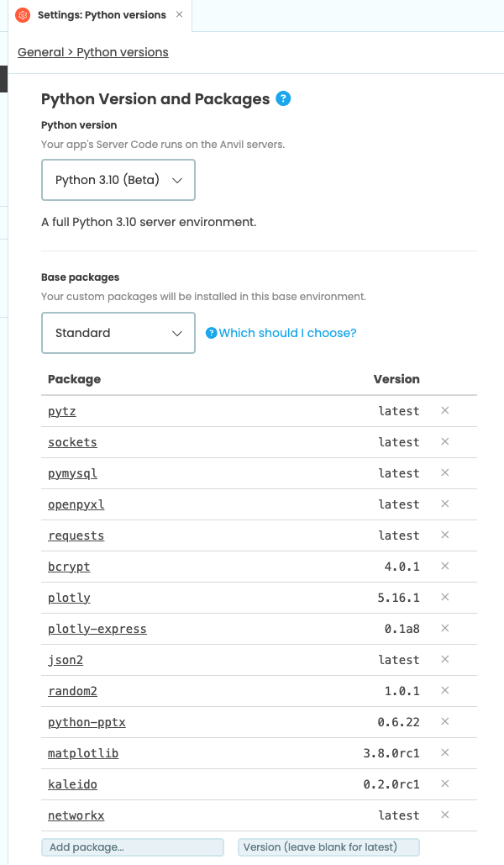The height and width of the screenshot is (865, 504).
Task: Delete the networkx package using its X icon
Action: click(x=445, y=815)
